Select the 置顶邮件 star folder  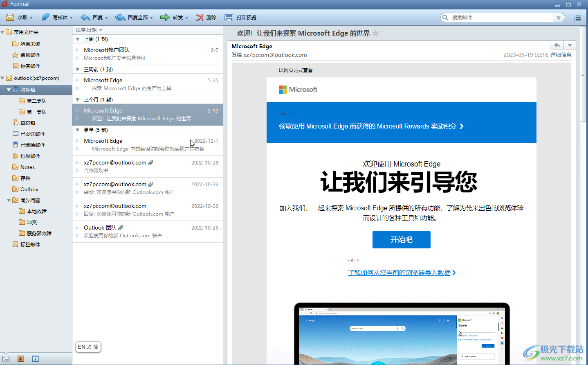pos(30,55)
